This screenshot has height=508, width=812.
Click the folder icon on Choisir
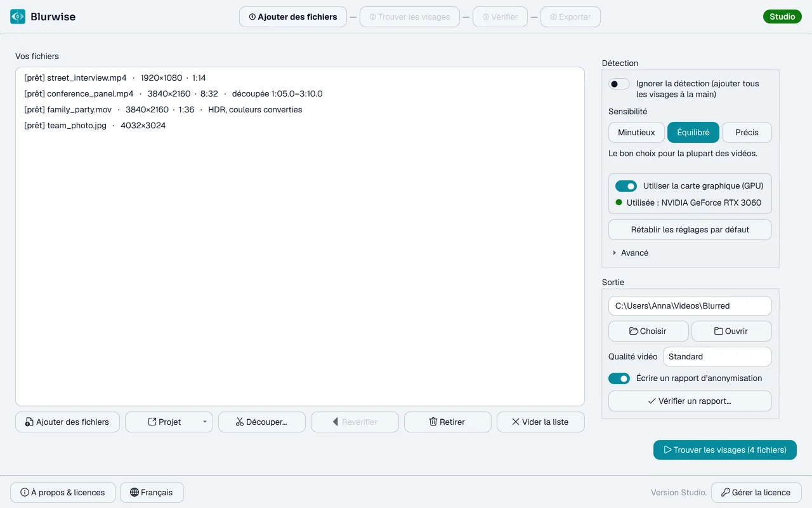click(634, 331)
